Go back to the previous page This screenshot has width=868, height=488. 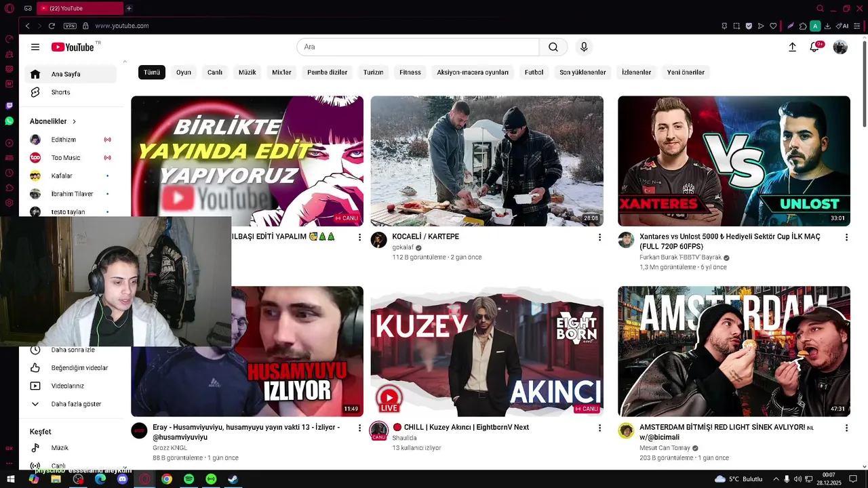28,26
